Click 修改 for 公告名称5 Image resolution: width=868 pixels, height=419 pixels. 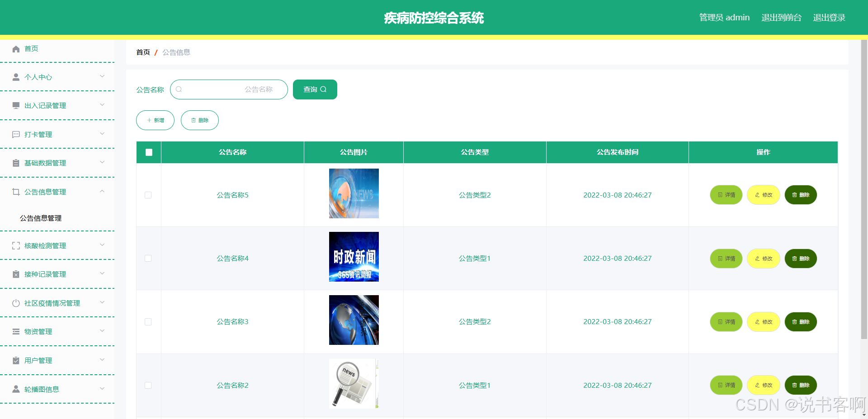click(x=764, y=195)
